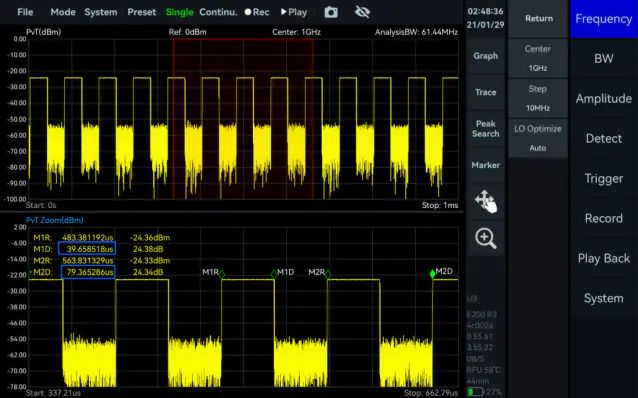Image resolution: width=638 pixels, height=398 pixels.
Task: Click the M1D delta value 39.658518us
Action: pyautogui.click(x=87, y=249)
